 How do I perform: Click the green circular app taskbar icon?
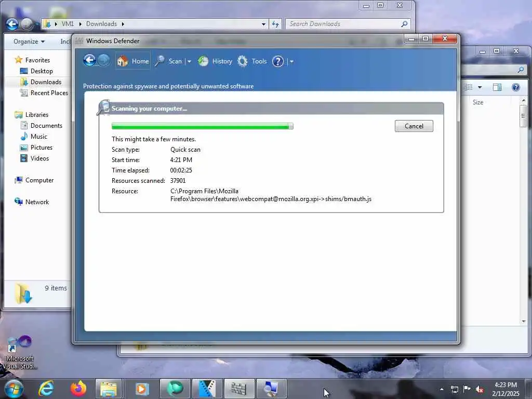point(175,389)
